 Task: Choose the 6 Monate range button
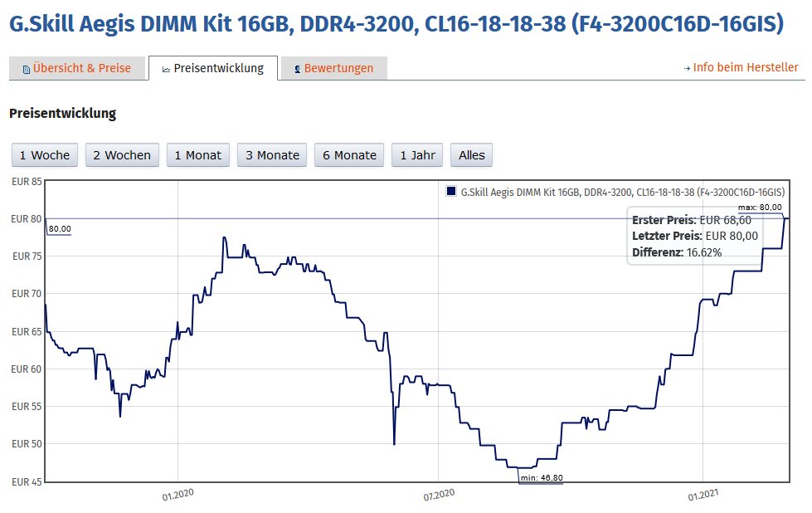click(349, 155)
